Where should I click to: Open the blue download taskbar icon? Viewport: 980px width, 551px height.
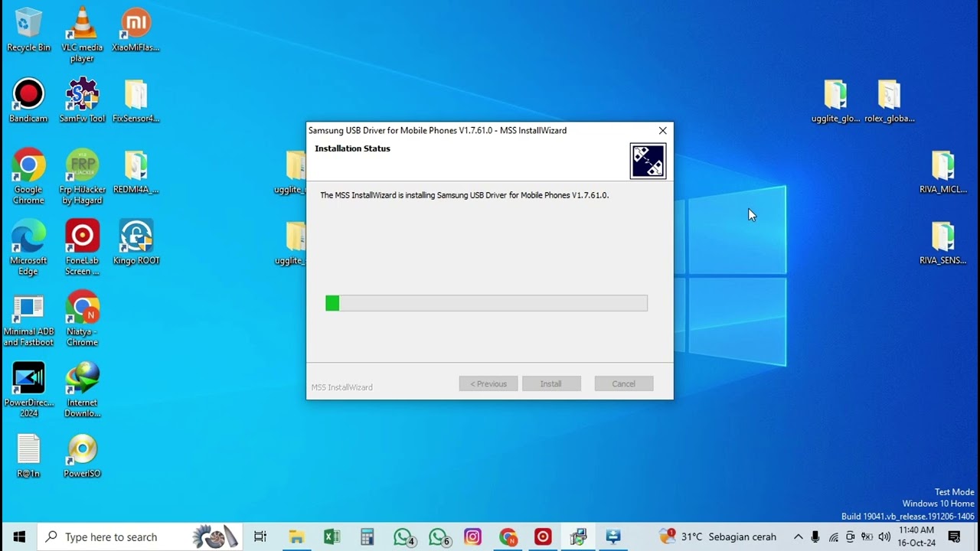click(613, 536)
